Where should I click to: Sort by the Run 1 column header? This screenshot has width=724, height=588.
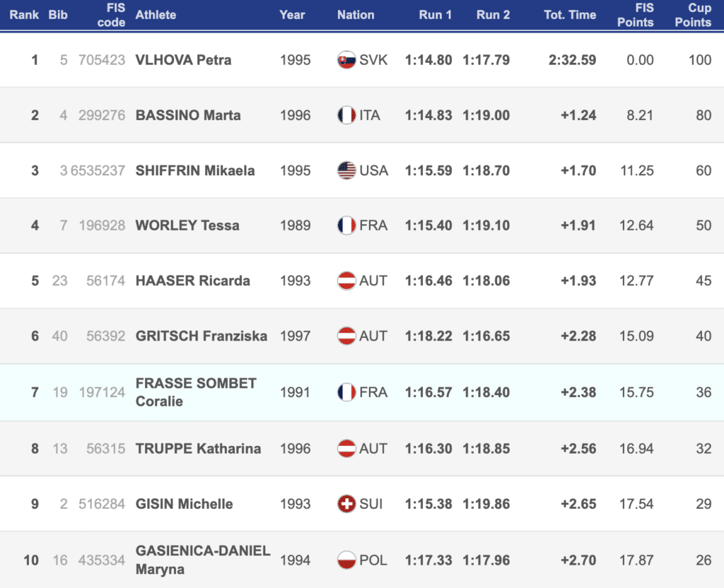435,15
